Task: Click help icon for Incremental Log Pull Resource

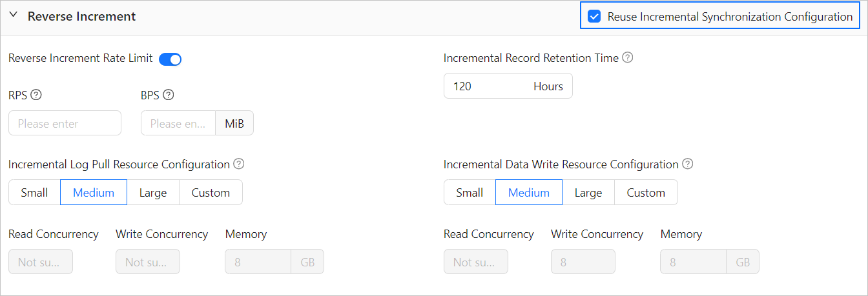Action: coord(239,164)
